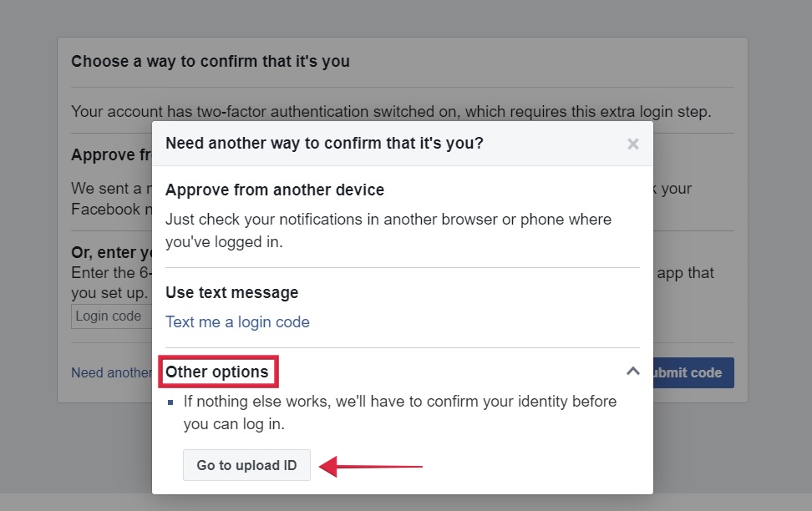Collapse the Other options section chevron
812x511 pixels.
click(x=632, y=371)
